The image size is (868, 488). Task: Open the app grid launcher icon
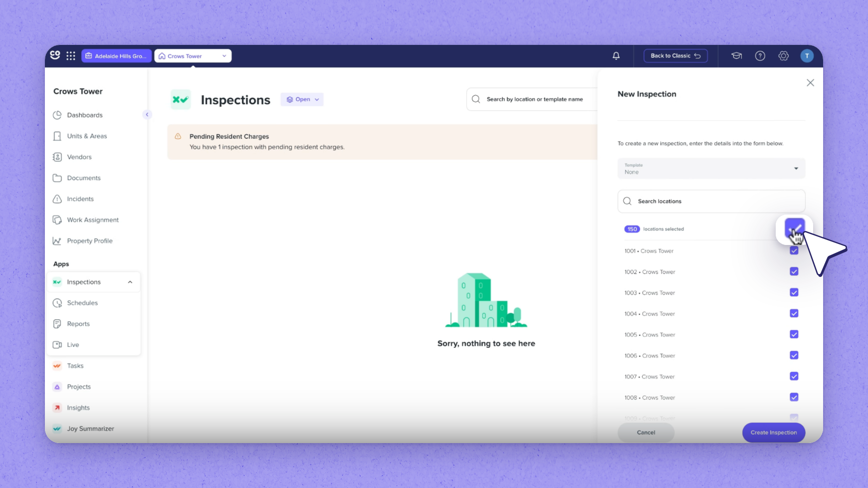click(71, 56)
